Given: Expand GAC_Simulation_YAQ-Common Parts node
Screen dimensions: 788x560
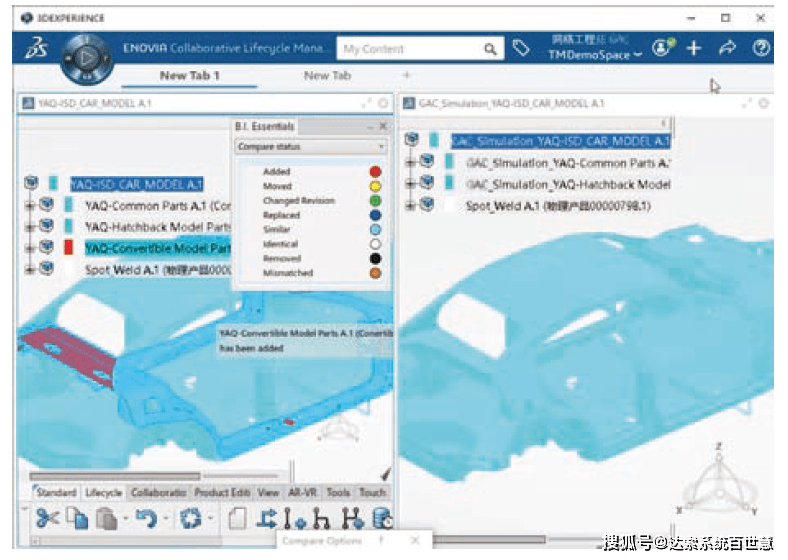Looking at the screenshot, I should click(411, 162).
